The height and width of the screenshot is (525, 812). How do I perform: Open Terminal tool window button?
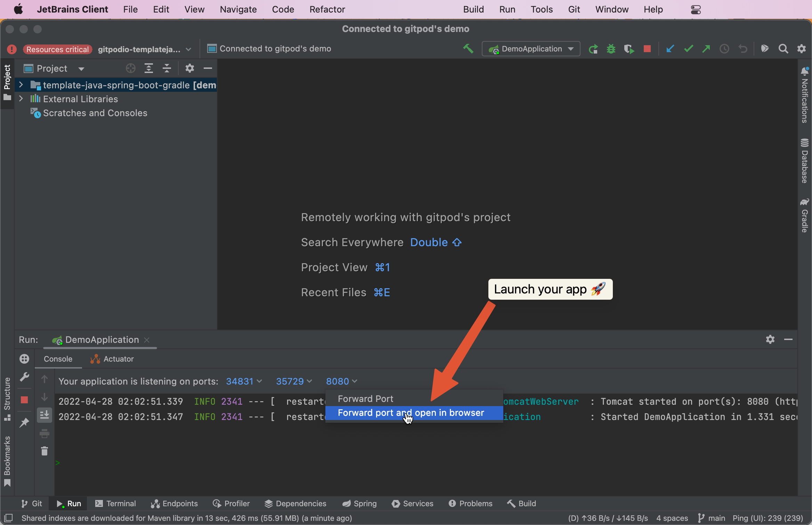[x=115, y=503]
